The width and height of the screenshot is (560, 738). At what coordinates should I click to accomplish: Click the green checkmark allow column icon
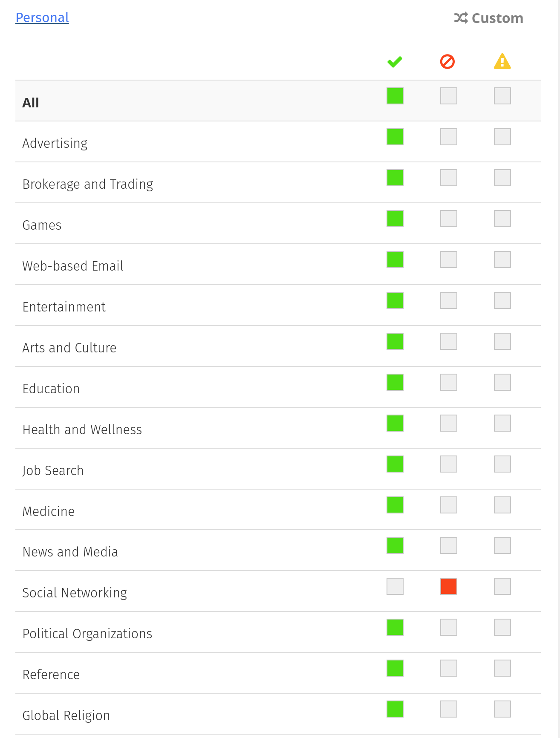(x=395, y=62)
